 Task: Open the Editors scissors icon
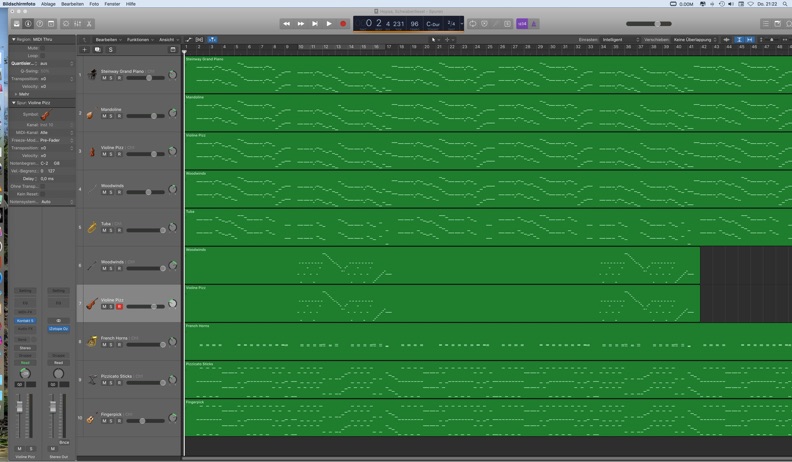(x=89, y=24)
